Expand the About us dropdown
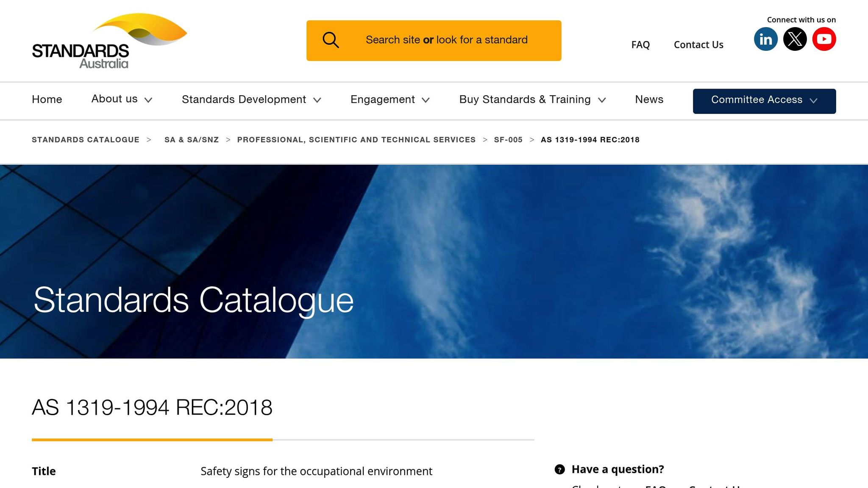 pos(122,99)
